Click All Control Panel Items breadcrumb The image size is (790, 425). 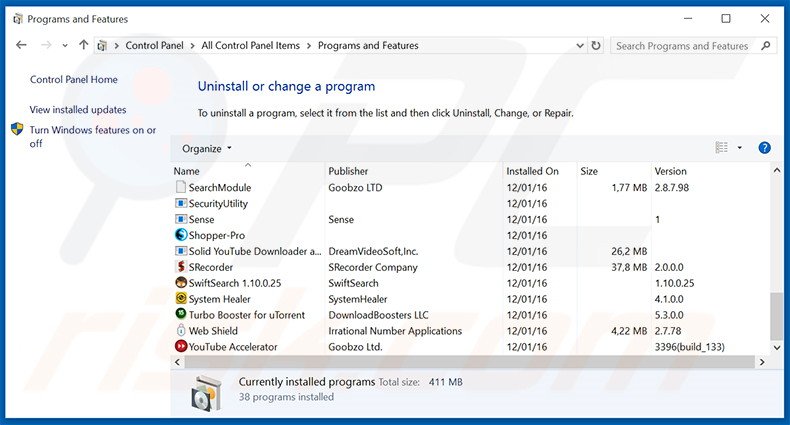tap(250, 46)
